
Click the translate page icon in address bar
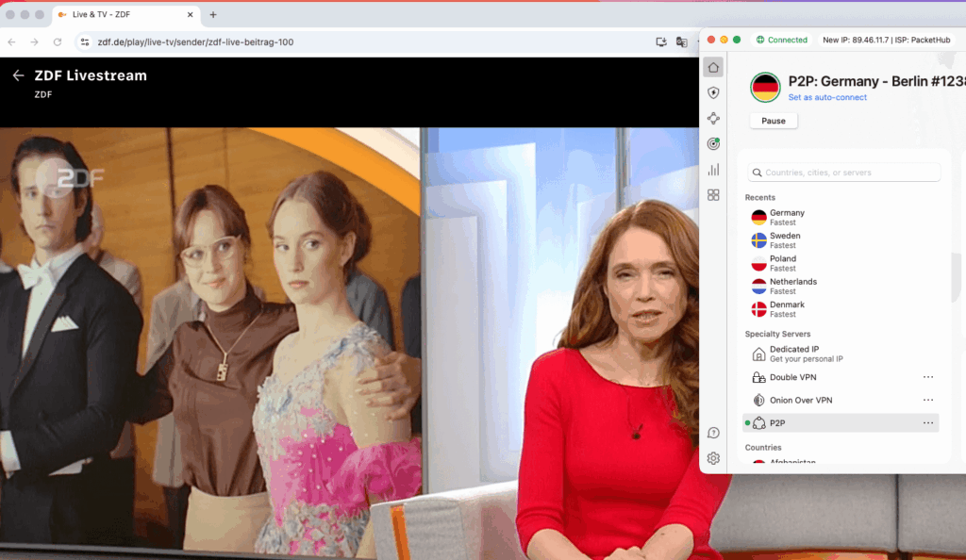pos(682,41)
